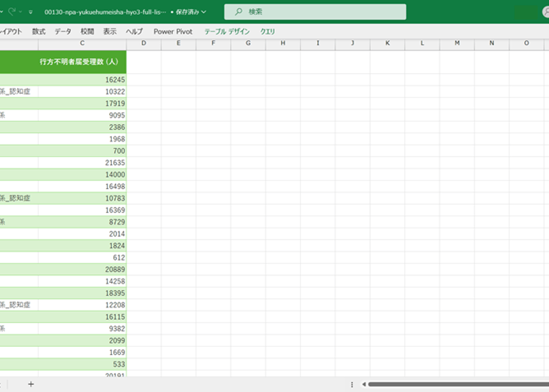The height and width of the screenshot is (392, 549).
Task: Click the Redo arrow icon in title bar
Action: pos(12,11)
